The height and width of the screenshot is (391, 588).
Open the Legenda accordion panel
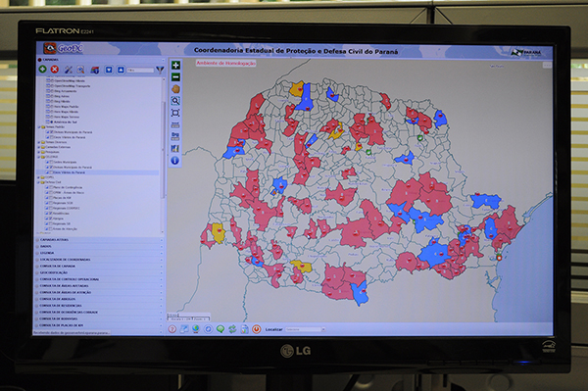click(100, 253)
